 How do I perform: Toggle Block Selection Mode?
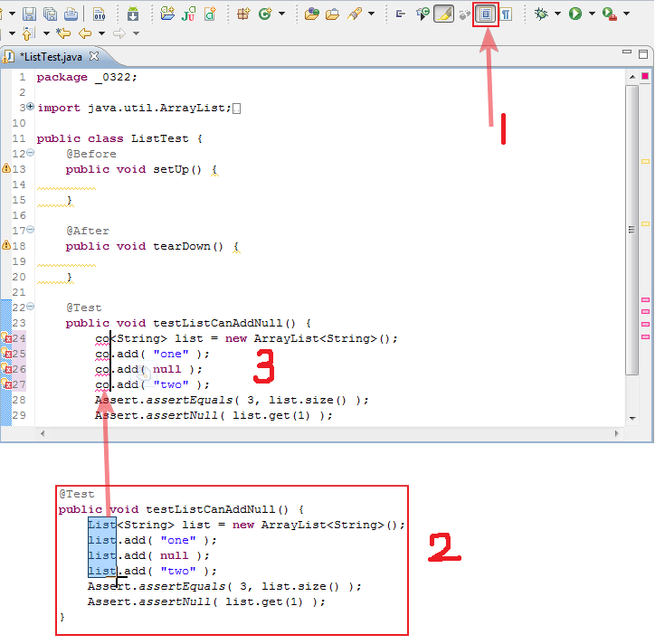[486, 14]
